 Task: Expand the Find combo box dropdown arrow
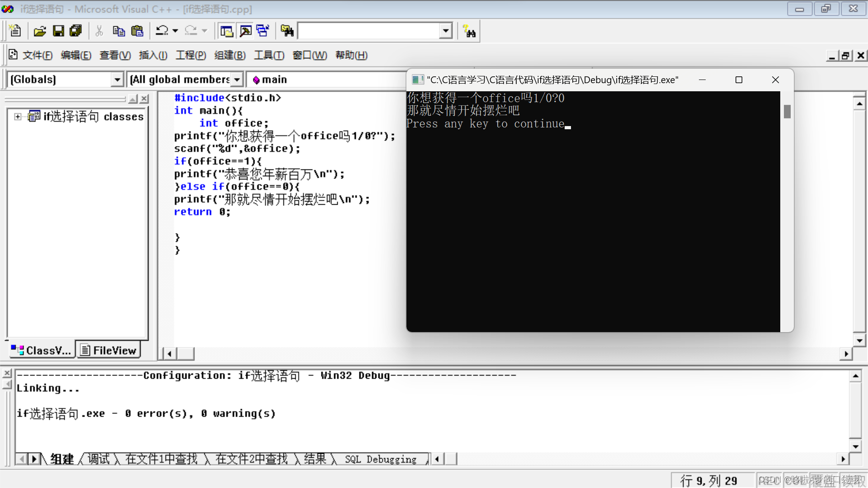coord(446,31)
